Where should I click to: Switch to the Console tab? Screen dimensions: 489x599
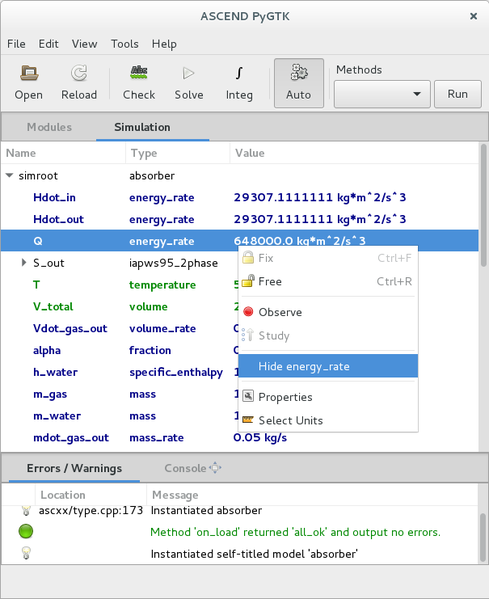point(185,468)
